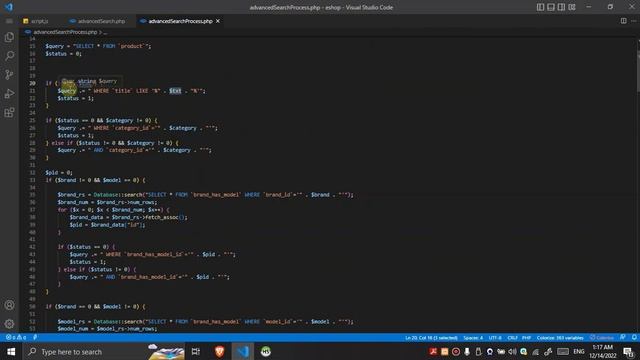The width and height of the screenshot is (640, 360).
Task: Open notifications bell in status bar
Action: click(x=634, y=338)
